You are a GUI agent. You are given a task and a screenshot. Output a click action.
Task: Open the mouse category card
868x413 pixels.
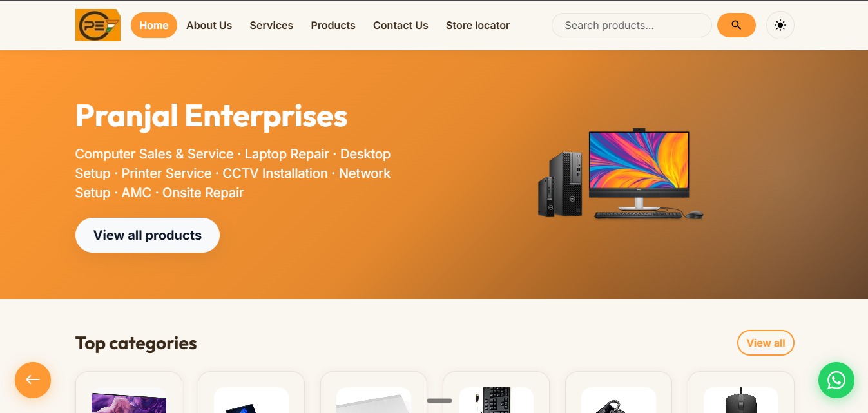click(x=741, y=392)
